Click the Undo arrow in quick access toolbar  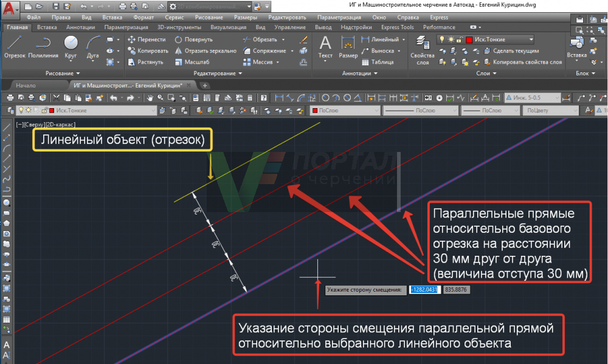tap(83, 6)
